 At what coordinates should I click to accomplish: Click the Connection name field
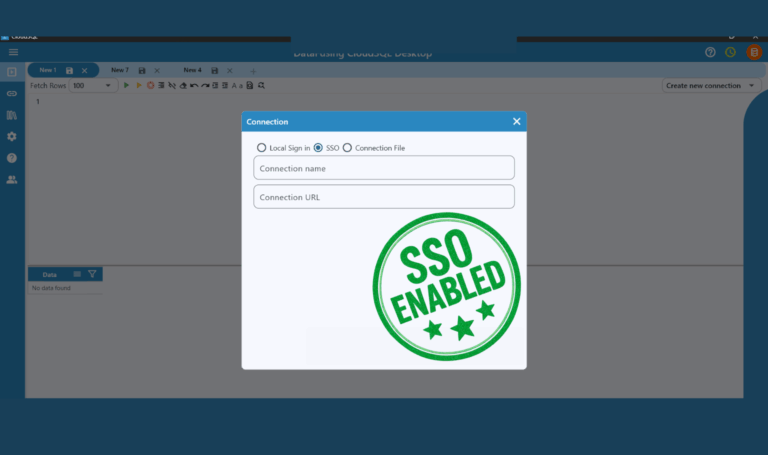click(x=384, y=168)
